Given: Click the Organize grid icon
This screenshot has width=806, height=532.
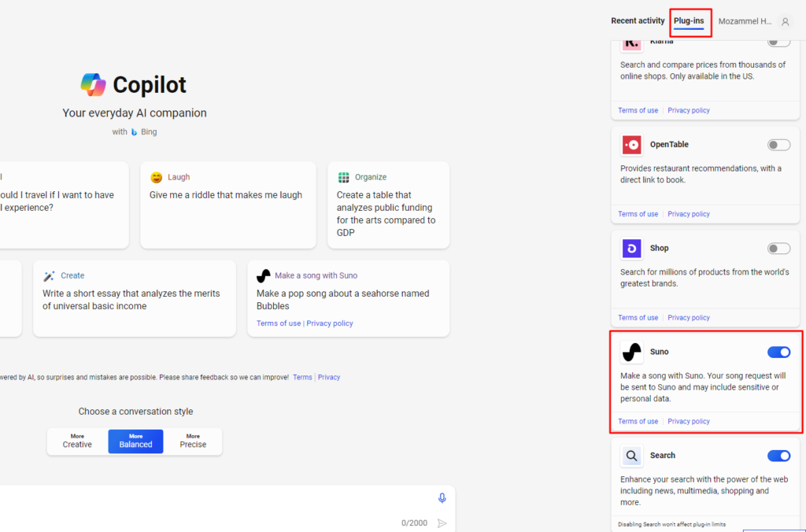Looking at the screenshot, I should pyautogui.click(x=343, y=177).
